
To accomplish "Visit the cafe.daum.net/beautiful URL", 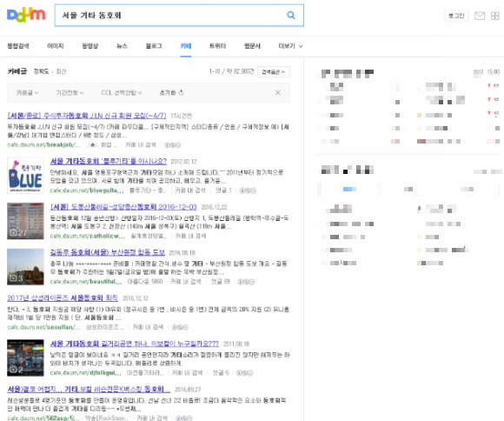I will pos(86,282).
